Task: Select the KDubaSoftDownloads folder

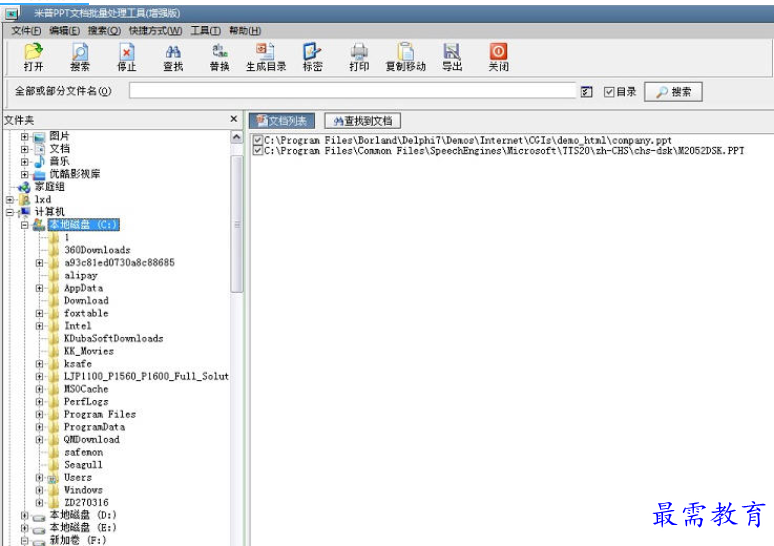Action: tap(114, 339)
